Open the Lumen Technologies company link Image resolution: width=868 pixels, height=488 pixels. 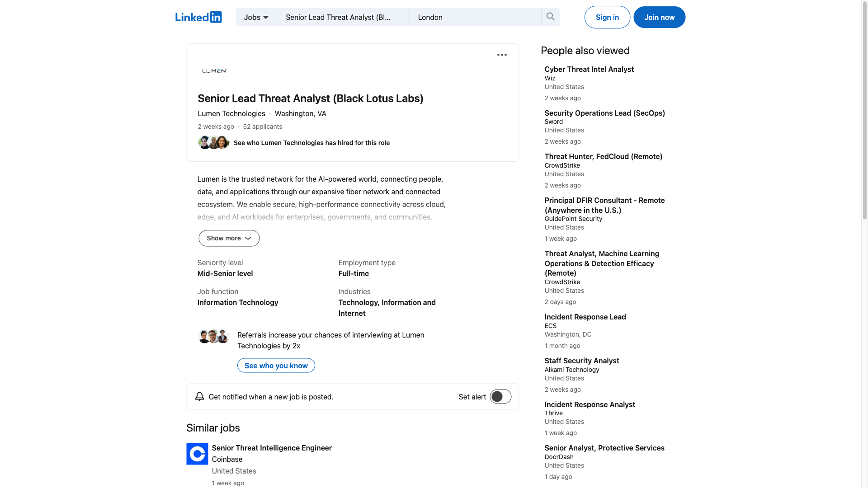(x=231, y=113)
